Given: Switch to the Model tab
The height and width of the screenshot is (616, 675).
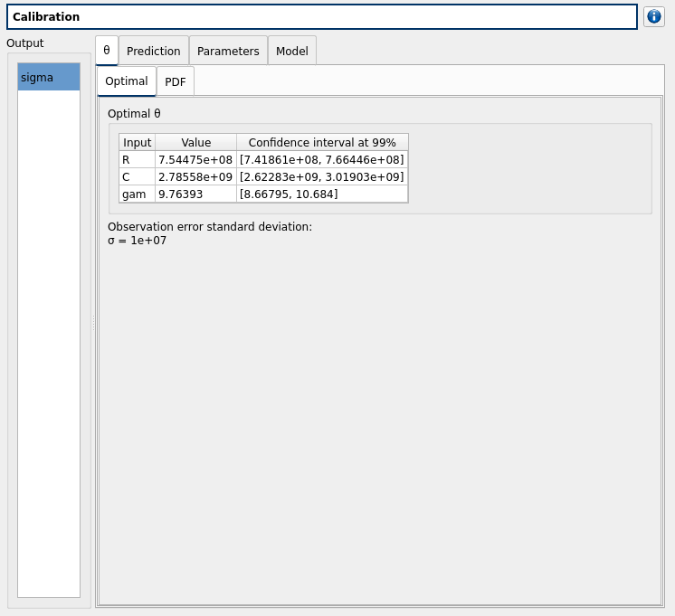Looking at the screenshot, I should 291,52.
